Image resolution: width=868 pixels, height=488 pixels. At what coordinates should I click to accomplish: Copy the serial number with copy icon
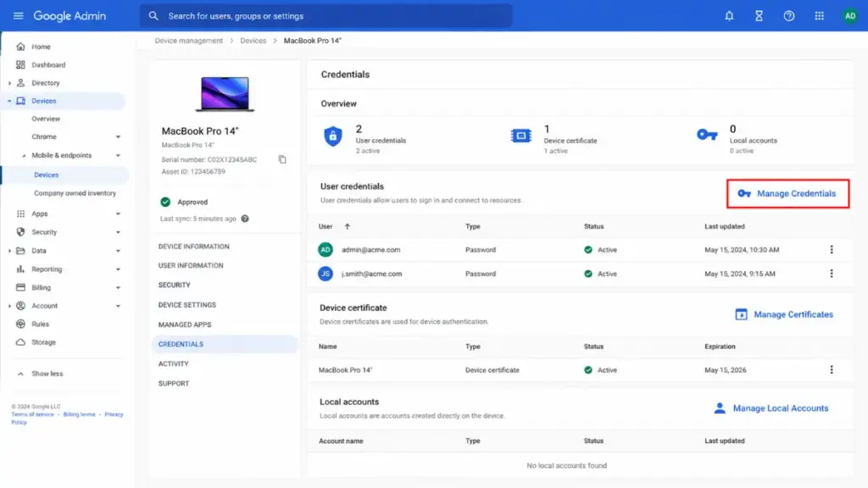tap(282, 159)
